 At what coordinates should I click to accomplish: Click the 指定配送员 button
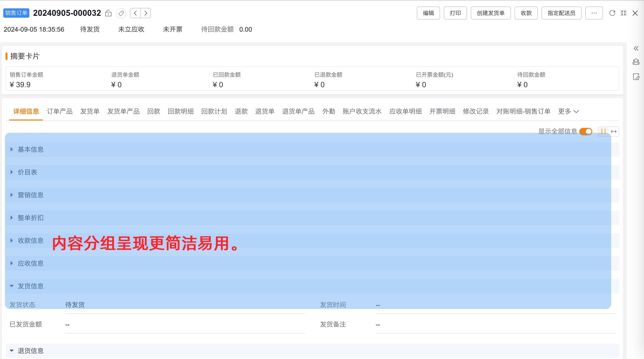(561, 13)
